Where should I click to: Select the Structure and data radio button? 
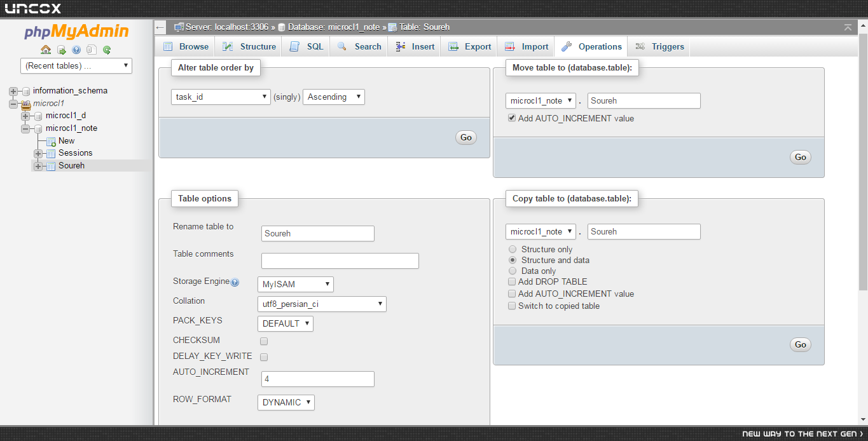(513, 260)
